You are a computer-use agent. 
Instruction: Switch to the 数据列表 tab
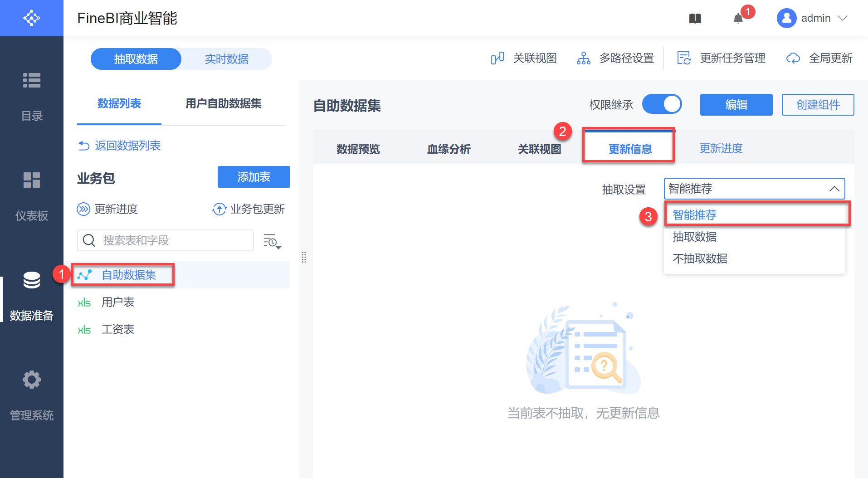click(119, 104)
